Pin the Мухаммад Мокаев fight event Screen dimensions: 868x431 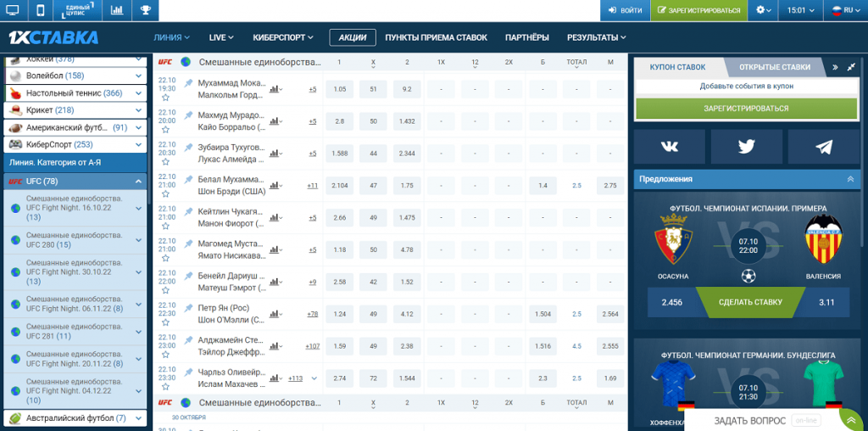tap(189, 82)
